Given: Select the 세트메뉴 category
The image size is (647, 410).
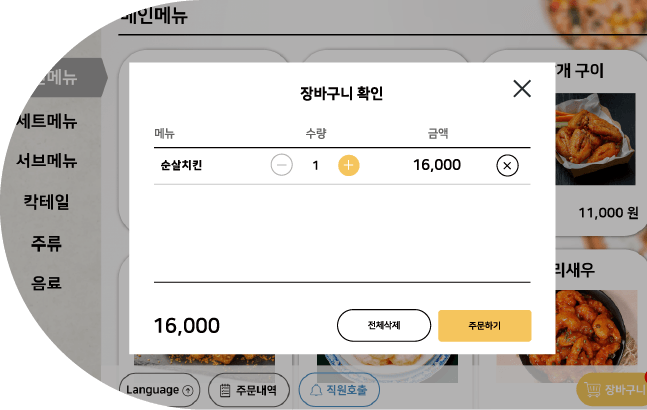Looking at the screenshot, I should click(x=47, y=121).
